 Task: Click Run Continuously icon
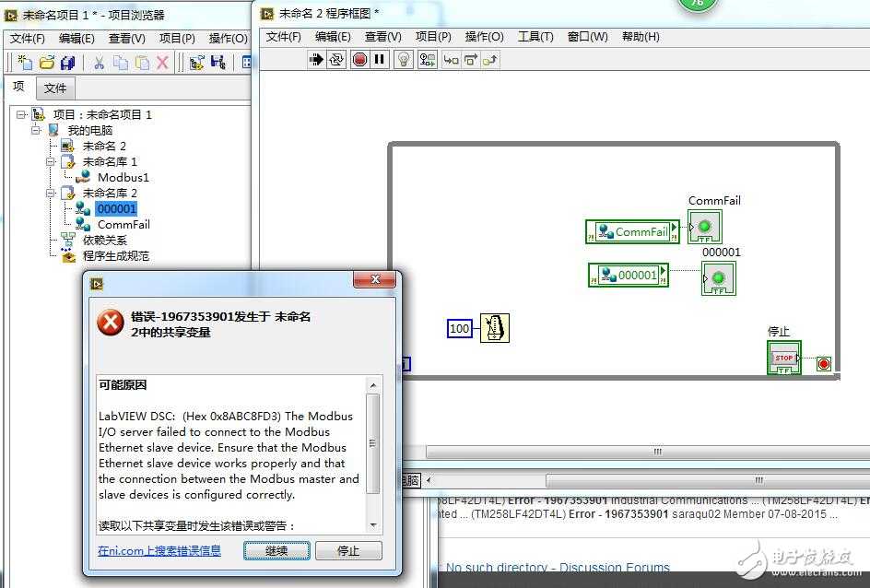(x=336, y=59)
